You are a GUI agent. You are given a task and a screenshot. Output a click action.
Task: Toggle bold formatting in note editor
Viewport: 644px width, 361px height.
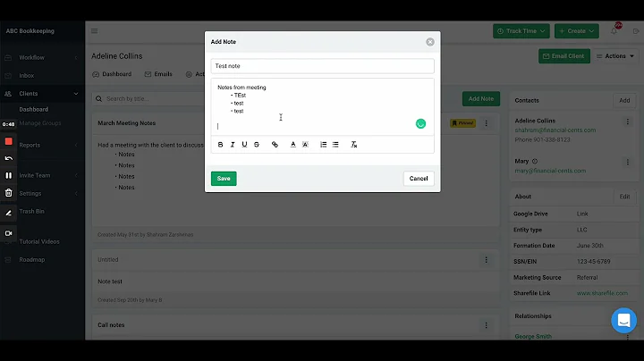221,145
